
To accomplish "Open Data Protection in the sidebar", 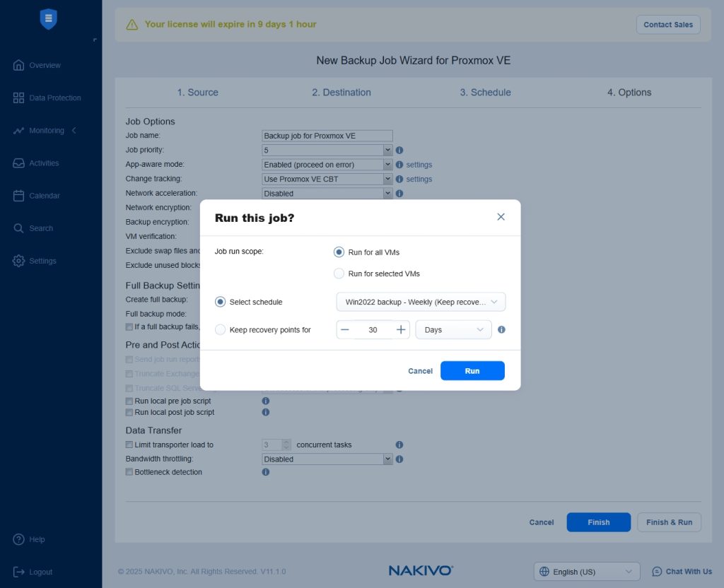I will 54,98.
